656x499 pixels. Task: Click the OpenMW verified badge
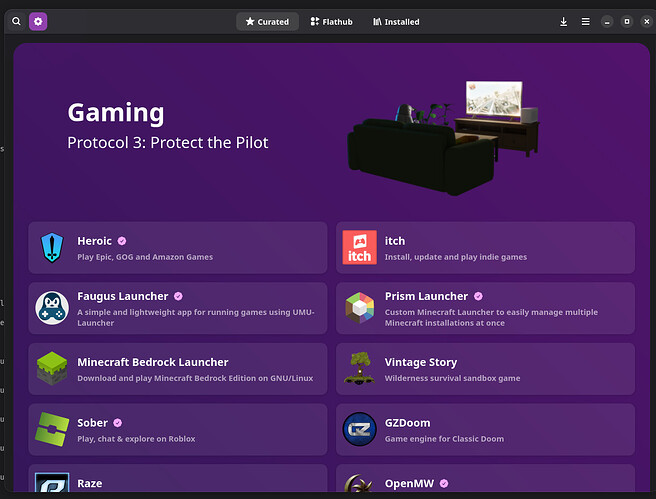click(444, 484)
